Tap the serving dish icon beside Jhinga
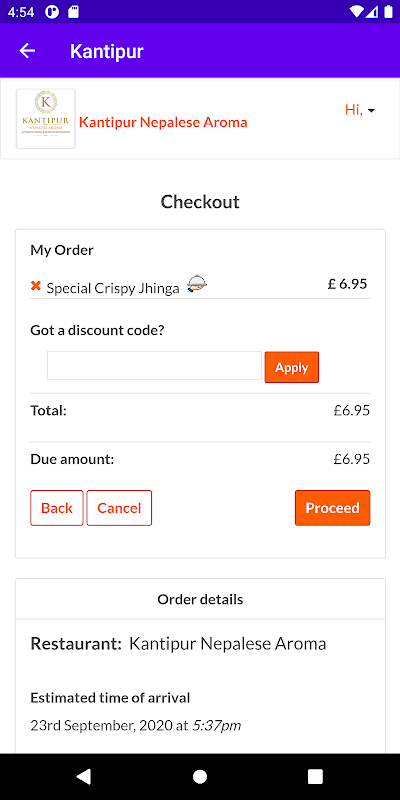400x800 pixels. (x=197, y=284)
